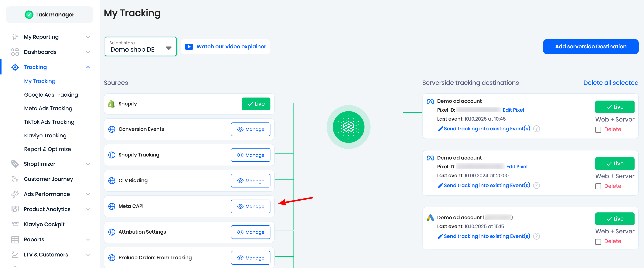The height and width of the screenshot is (268, 644).
Task: Open the Select store dropdown
Action: (x=141, y=47)
